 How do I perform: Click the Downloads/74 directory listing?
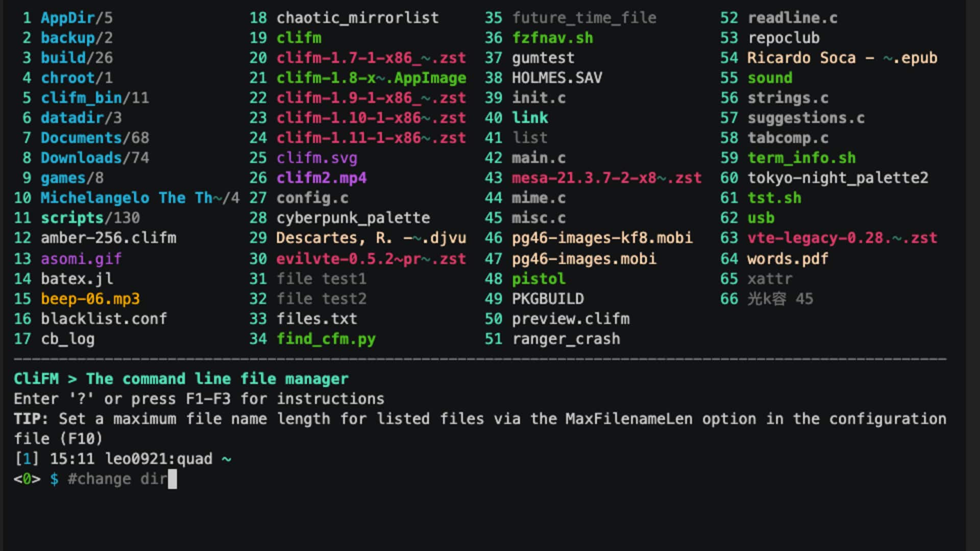pyautogui.click(x=95, y=158)
